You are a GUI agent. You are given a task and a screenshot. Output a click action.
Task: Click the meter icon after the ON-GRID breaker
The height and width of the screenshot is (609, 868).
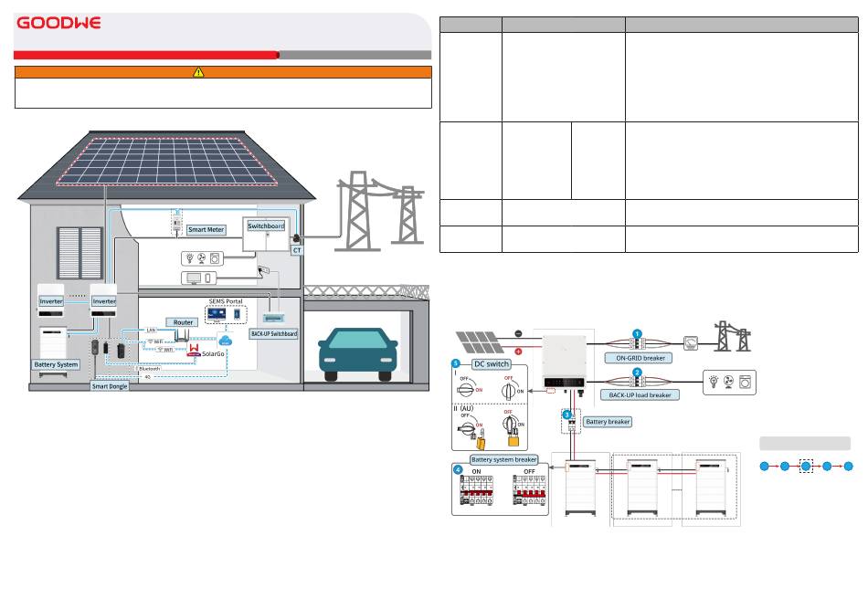[691, 343]
